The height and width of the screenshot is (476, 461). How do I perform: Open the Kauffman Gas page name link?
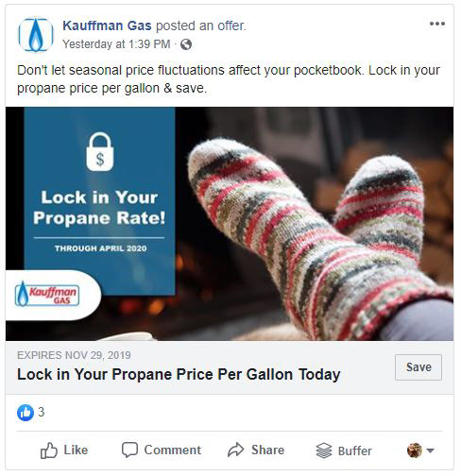[107, 25]
